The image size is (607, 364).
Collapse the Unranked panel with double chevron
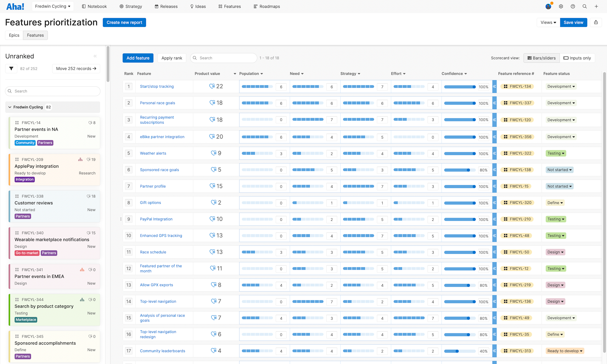click(x=95, y=56)
